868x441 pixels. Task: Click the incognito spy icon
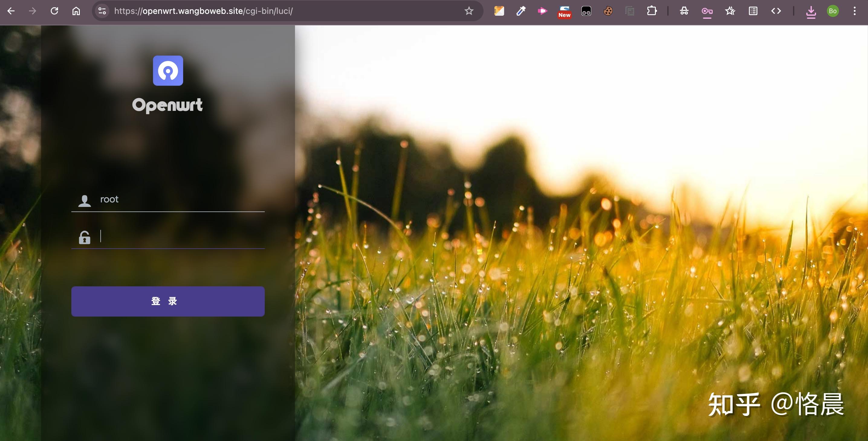[684, 11]
